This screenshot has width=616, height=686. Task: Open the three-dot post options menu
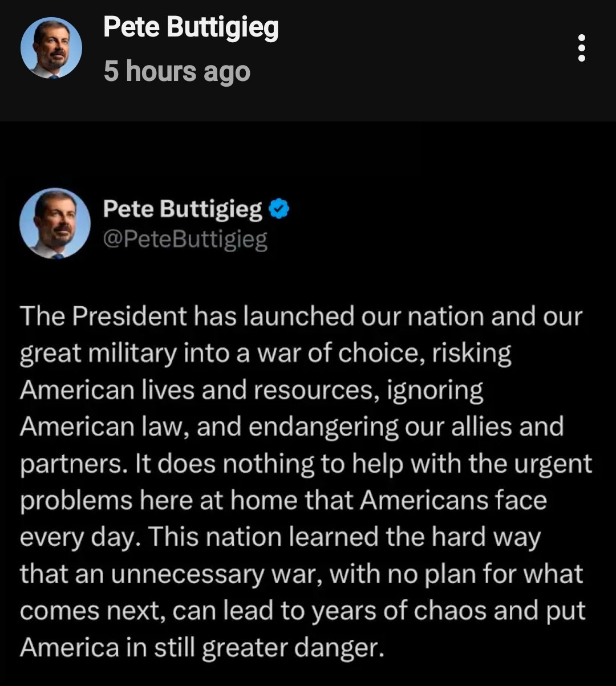pyautogui.click(x=581, y=48)
